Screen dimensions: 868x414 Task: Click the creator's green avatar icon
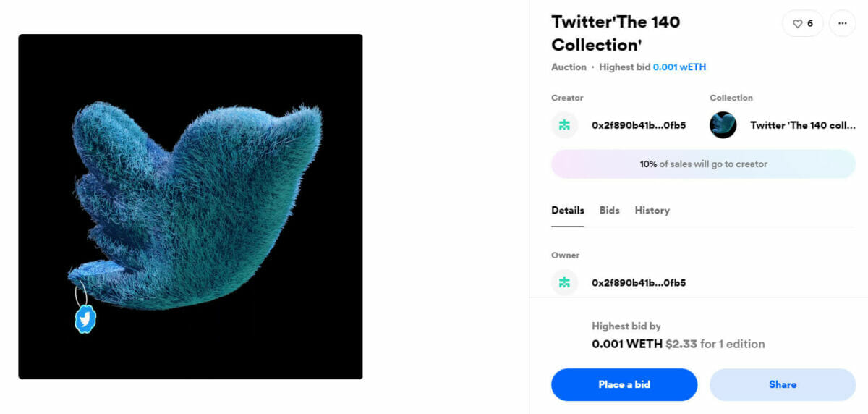click(x=564, y=125)
